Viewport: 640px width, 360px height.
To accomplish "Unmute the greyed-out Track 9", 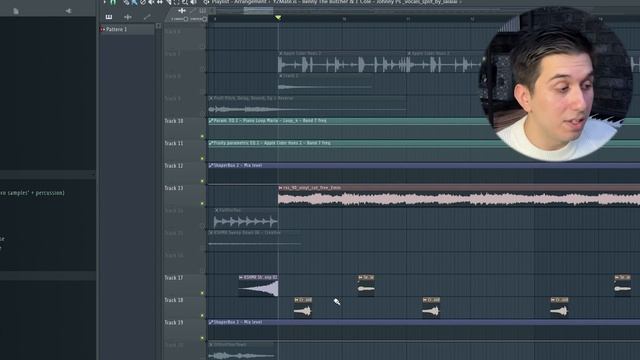I will [x=202, y=114].
